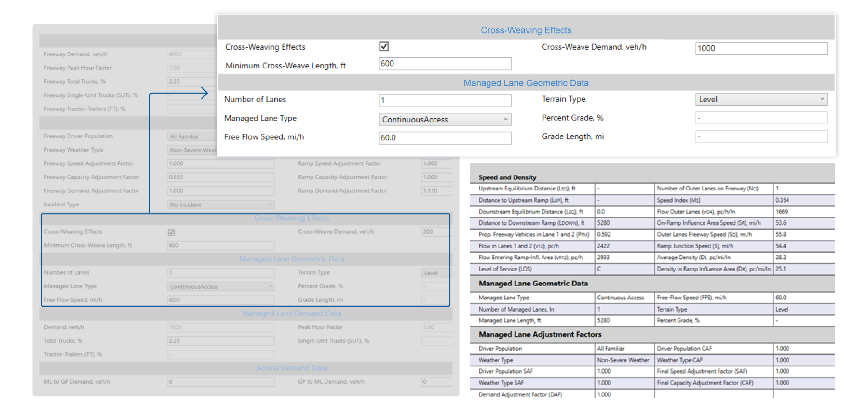Screen dimensions: 868x407
Task: Open Freeway Weather Type dropdown
Action: (192, 150)
